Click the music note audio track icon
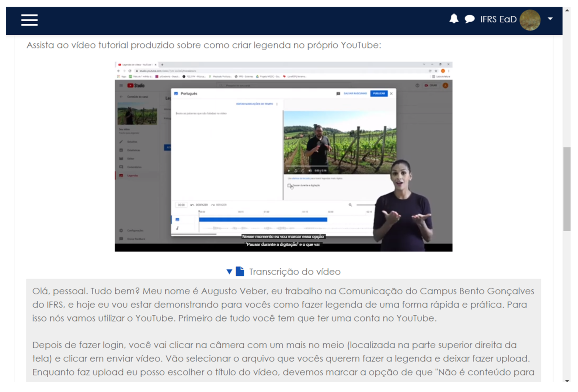 pyautogui.click(x=177, y=228)
